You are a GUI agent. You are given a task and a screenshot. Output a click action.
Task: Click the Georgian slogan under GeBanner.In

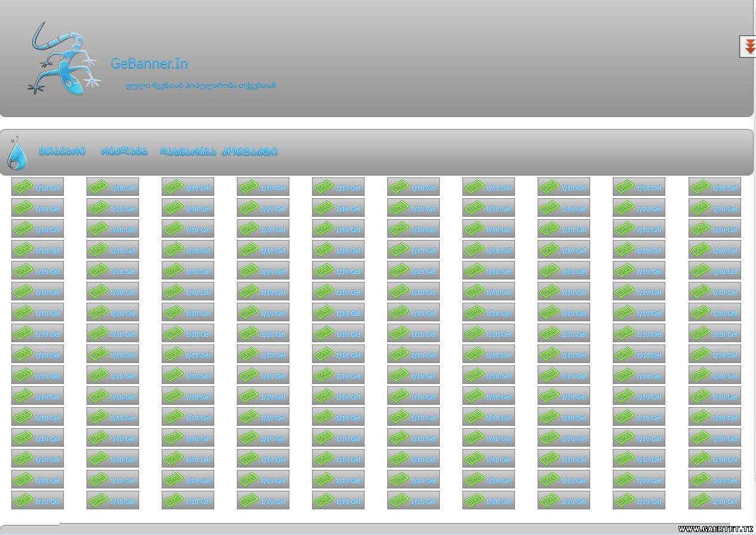(200, 85)
